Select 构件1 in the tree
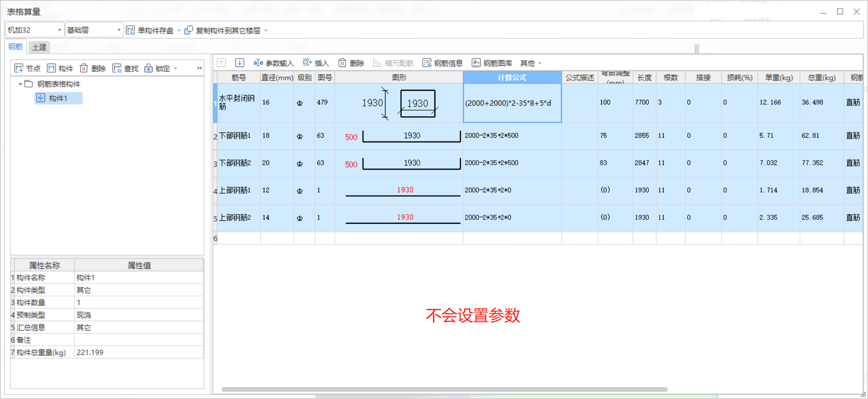The width and height of the screenshot is (868, 399). (58, 98)
